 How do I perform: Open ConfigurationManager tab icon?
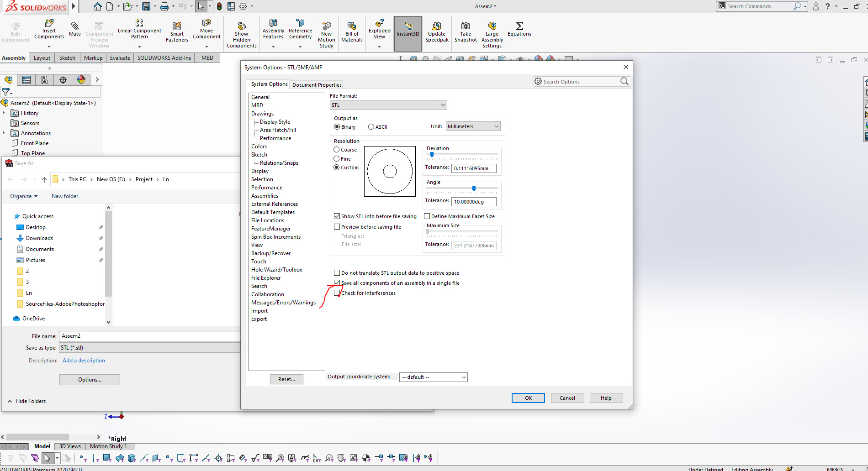coord(45,80)
